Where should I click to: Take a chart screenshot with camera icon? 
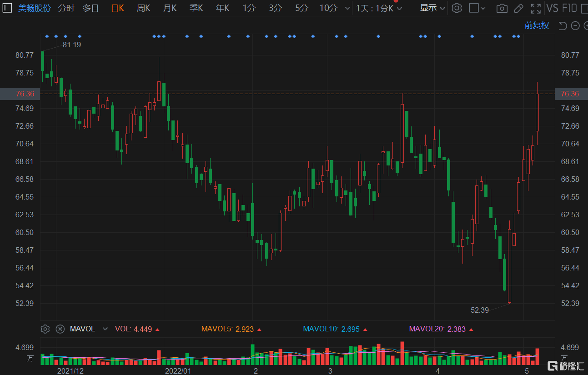[x=502, y=8]
